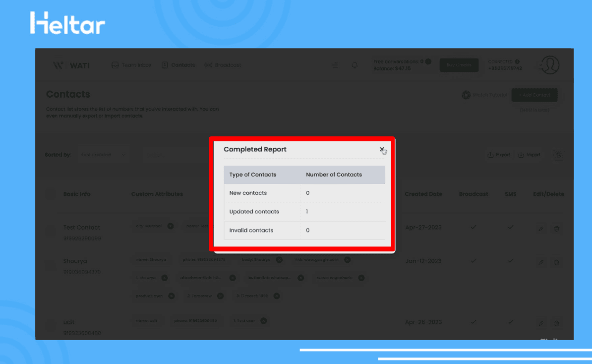Select the Shourya contact checkbox

tap(51, 266)
